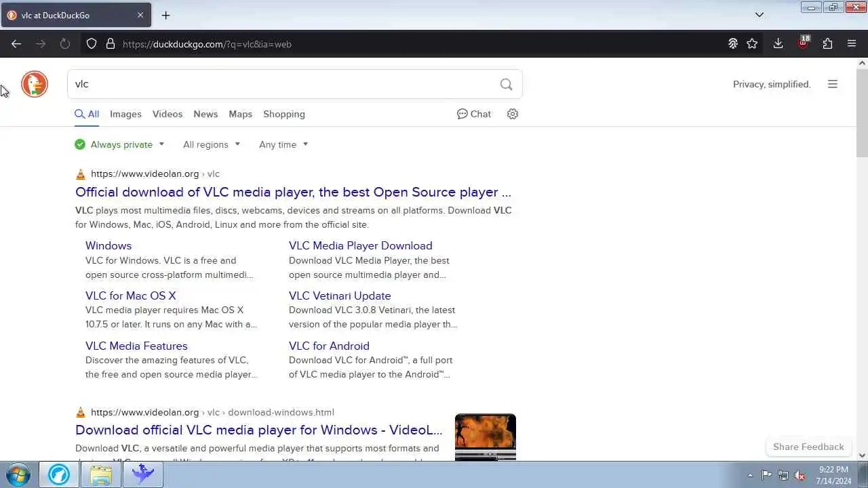The width and height of the screenshot is (868, 488).
Task: Open VLC for Android sitelink
Action: coord(329,346)
